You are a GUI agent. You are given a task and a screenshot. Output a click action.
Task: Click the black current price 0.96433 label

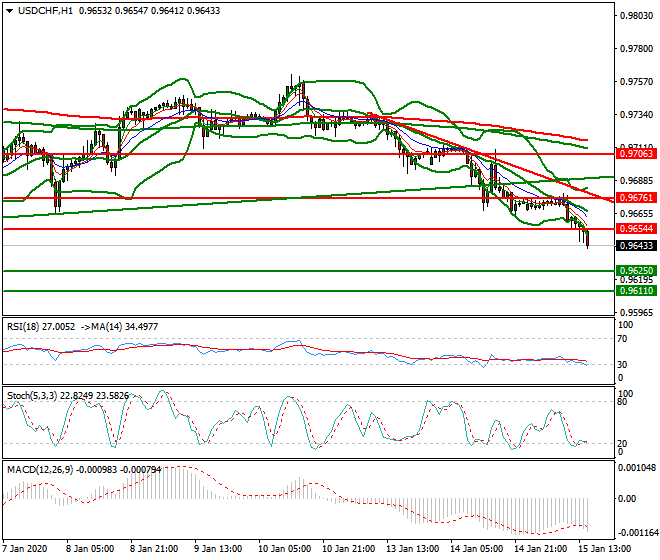[636, 245]
